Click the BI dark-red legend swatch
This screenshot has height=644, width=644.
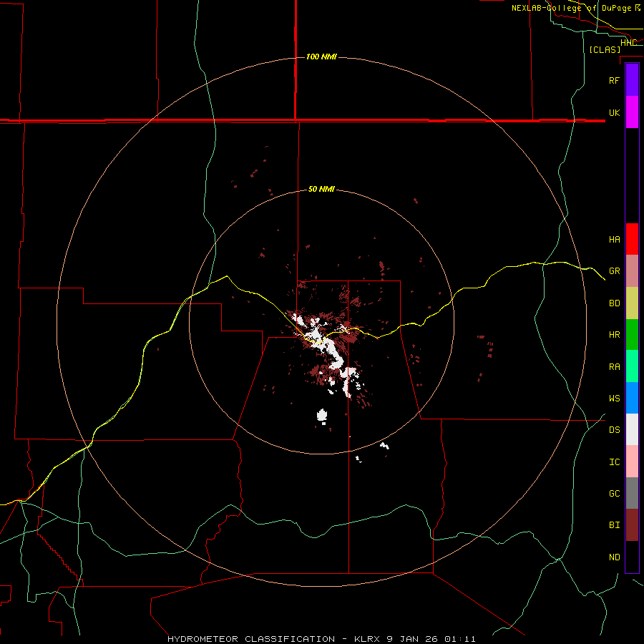pyautogui.click(x=632, y=525)
